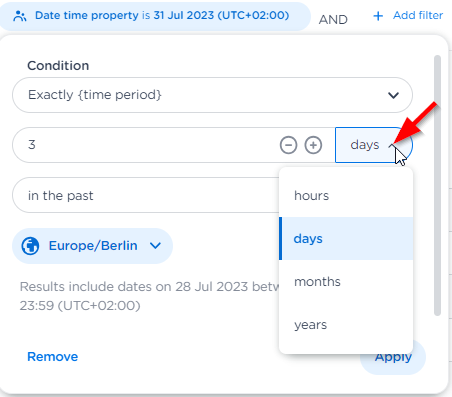Image resolution: width=452 pixels, height=397 pixels.
Task: Click the vertical scrollbar of the panel
Action: click(x=437, y=185)
